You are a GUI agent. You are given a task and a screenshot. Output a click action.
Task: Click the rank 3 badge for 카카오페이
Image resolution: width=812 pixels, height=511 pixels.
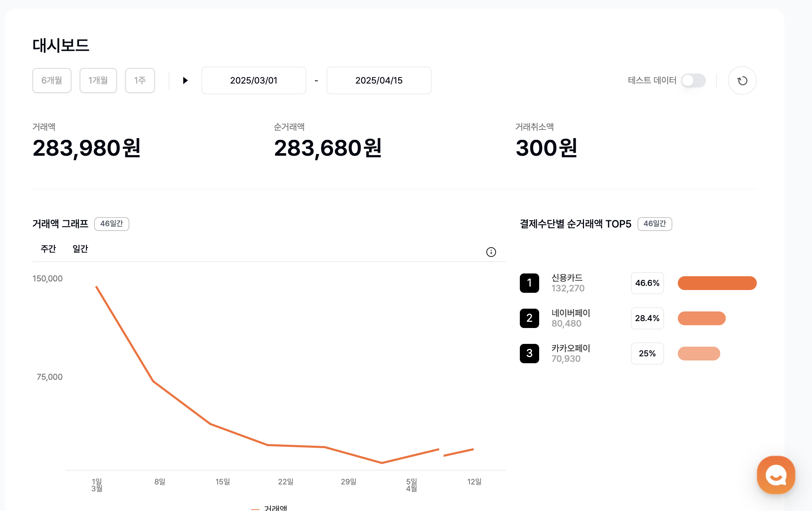coord(529,354)
